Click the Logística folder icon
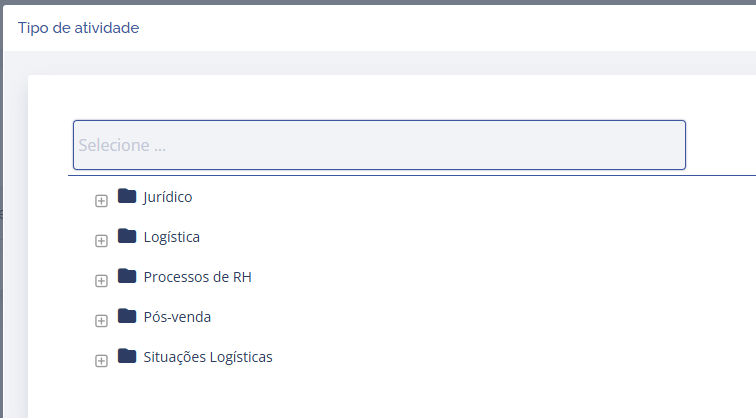The image size is (756, 418). point(126,236)
